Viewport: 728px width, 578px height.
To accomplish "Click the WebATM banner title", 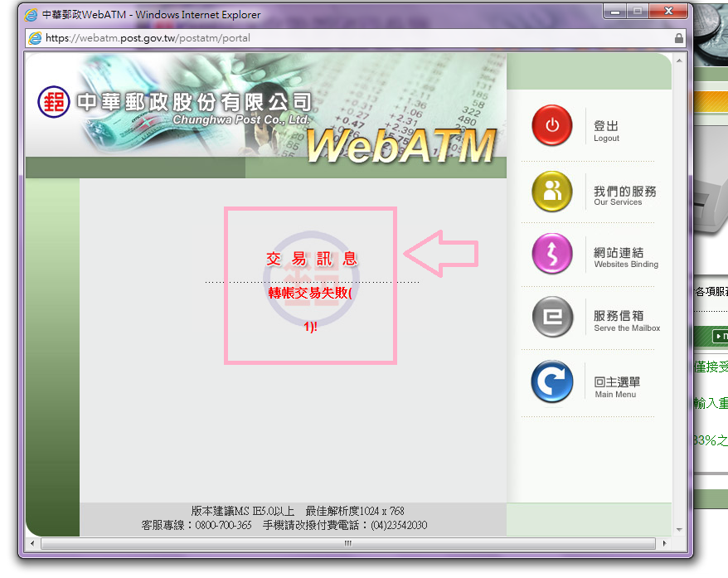I will [x=400, y=146].
